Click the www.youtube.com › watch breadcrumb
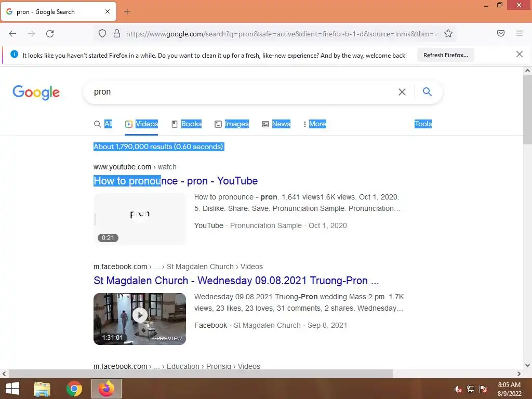The width and height of the screenshot is (532, 399). pyautogui.click(x=135, y=167)
